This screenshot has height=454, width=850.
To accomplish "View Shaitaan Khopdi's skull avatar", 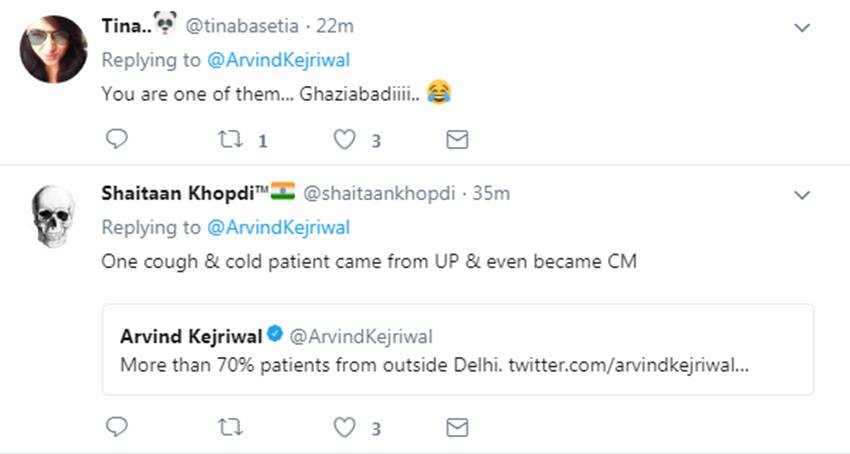I will coord(53,216).
